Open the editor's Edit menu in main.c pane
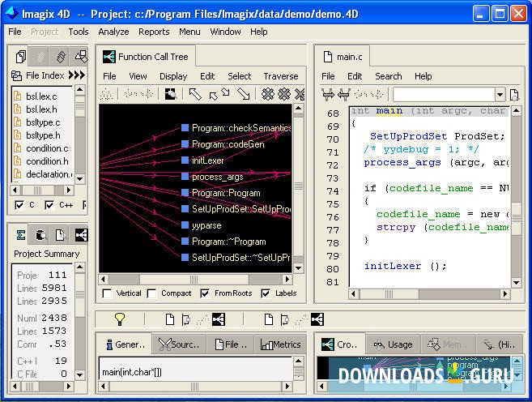 355,76
